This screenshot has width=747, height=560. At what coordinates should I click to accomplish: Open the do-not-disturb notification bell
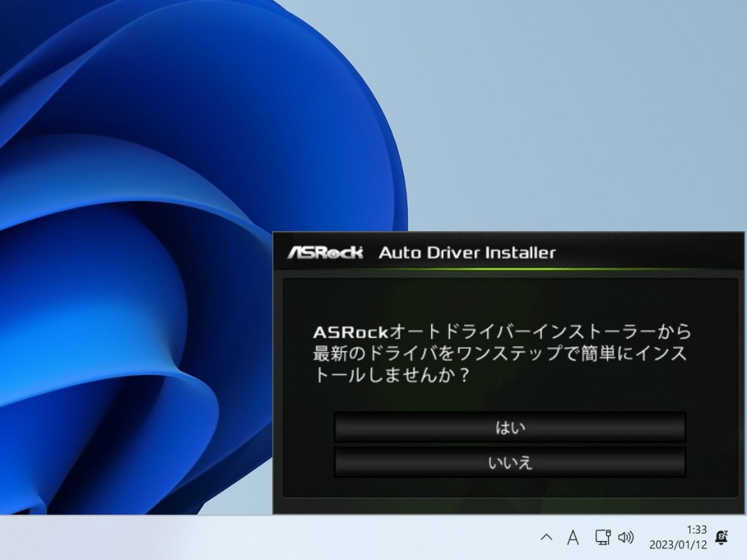(721, 537)
